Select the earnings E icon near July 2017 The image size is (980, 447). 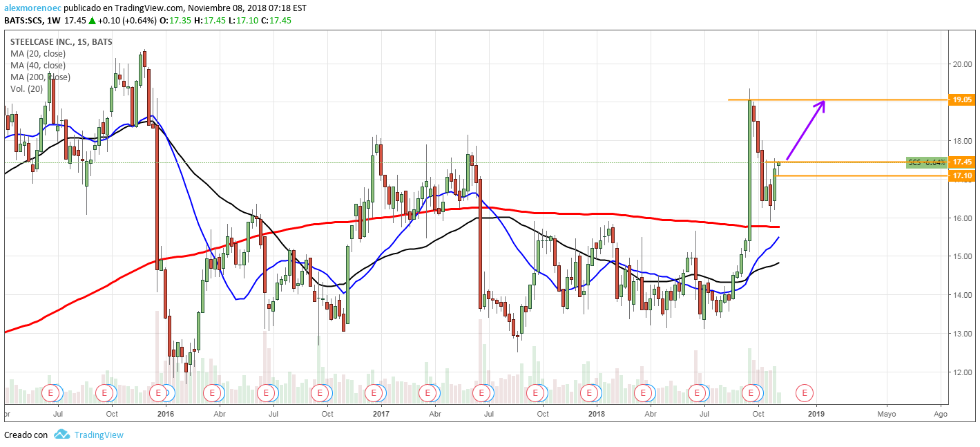[481, 393]
